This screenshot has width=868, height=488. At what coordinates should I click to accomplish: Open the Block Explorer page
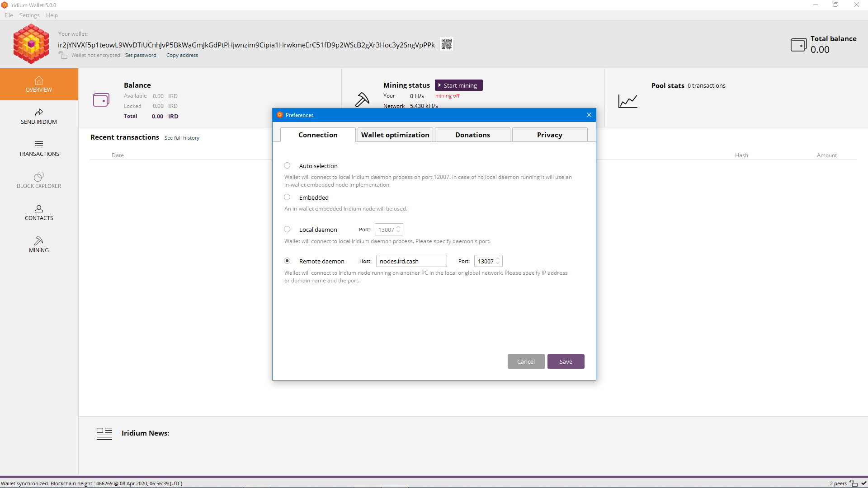pyautogui.click(x=39, y=181)
